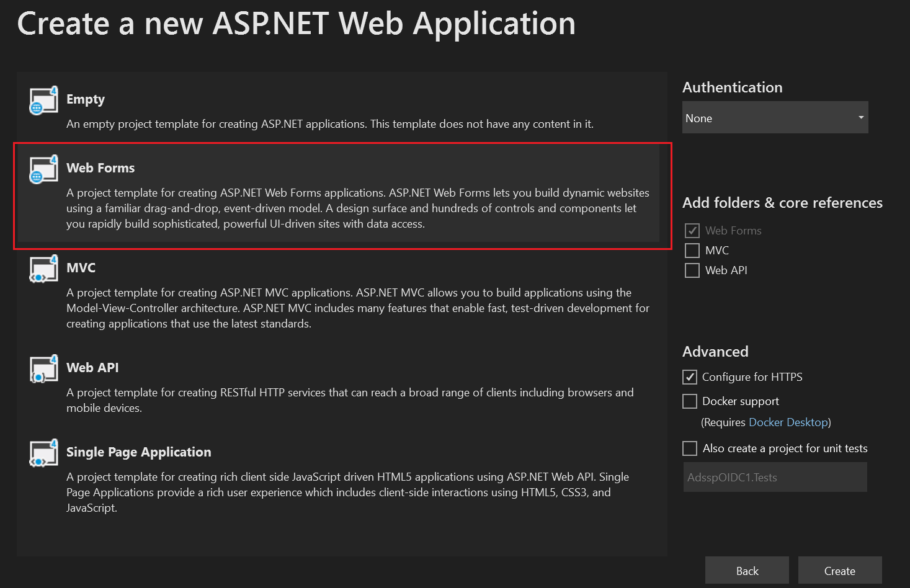Click the Single Page Application description paragraph
910x588 pixels.
pos(348,492)
